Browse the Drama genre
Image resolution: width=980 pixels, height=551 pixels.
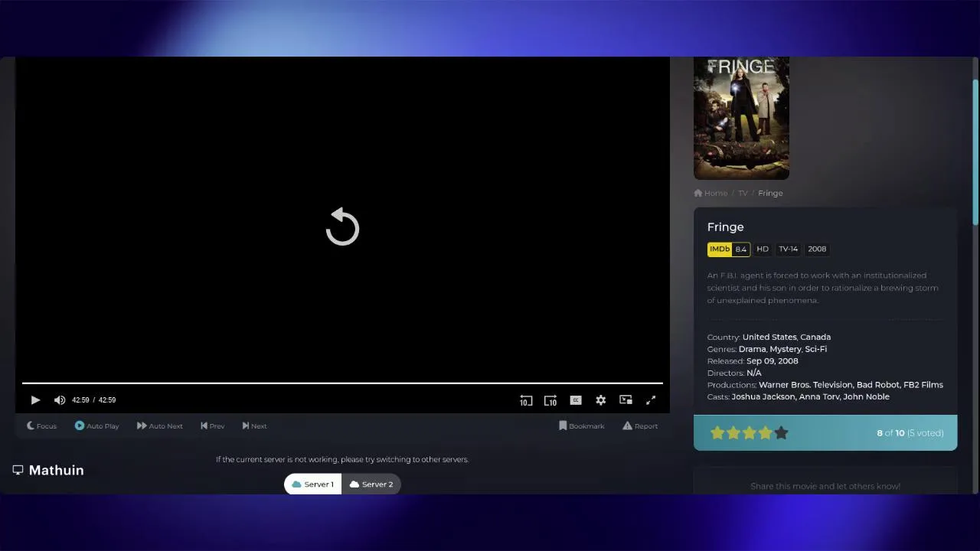(x=752, y=349)
